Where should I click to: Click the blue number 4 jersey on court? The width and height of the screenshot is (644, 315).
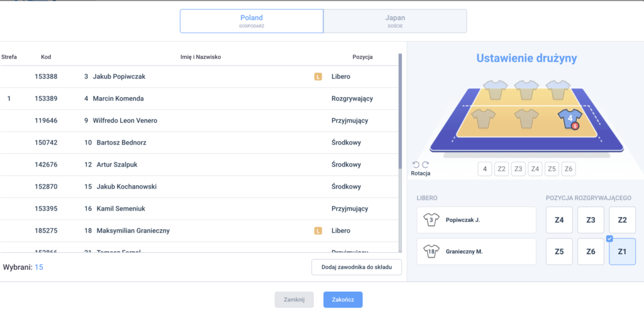coord(570,119)
